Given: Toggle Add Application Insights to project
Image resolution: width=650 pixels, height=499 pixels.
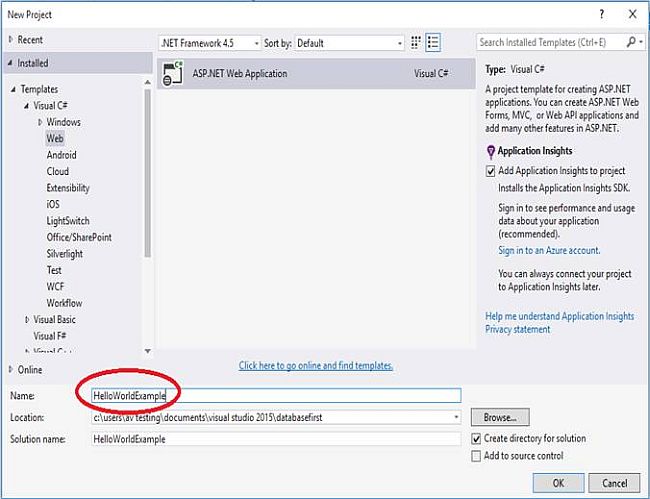Looking at the screenshot, I should click(490, 171).
